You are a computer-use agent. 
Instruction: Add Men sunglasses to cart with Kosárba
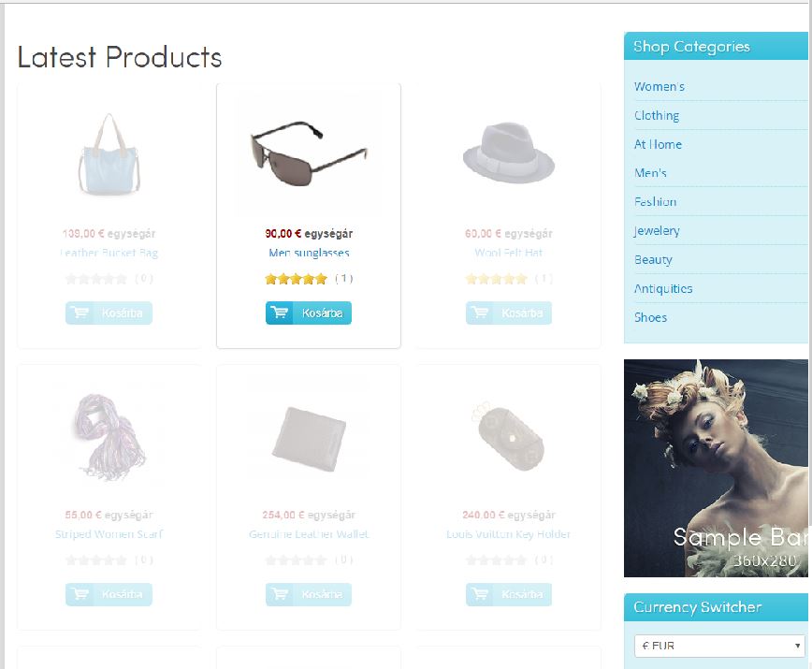pyautogui.click(x=309, y=313)
